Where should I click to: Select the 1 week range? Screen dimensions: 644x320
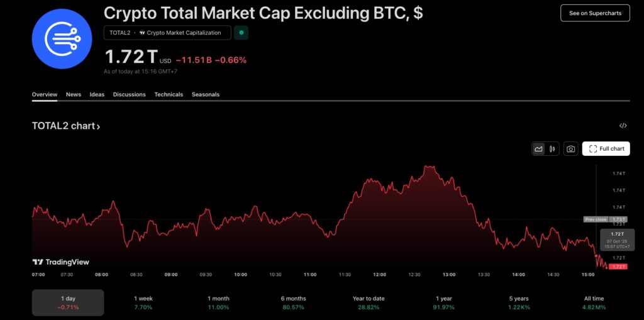143,302
